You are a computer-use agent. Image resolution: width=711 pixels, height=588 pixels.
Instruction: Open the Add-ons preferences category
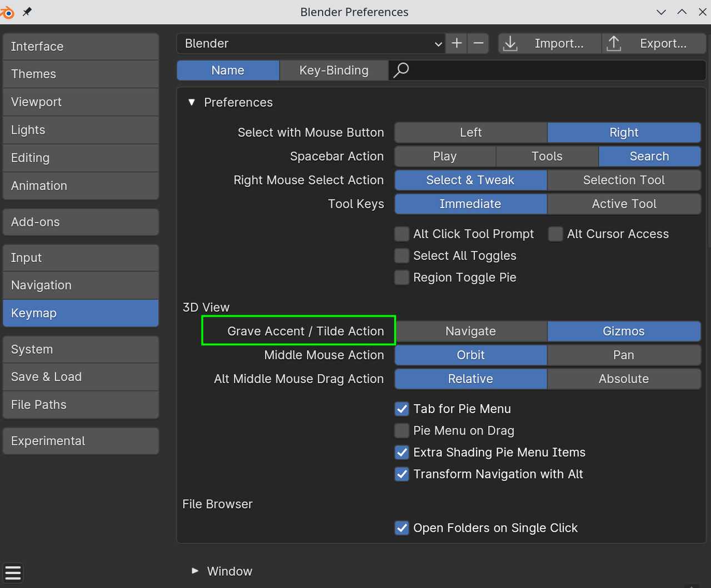tap(81, 222)
